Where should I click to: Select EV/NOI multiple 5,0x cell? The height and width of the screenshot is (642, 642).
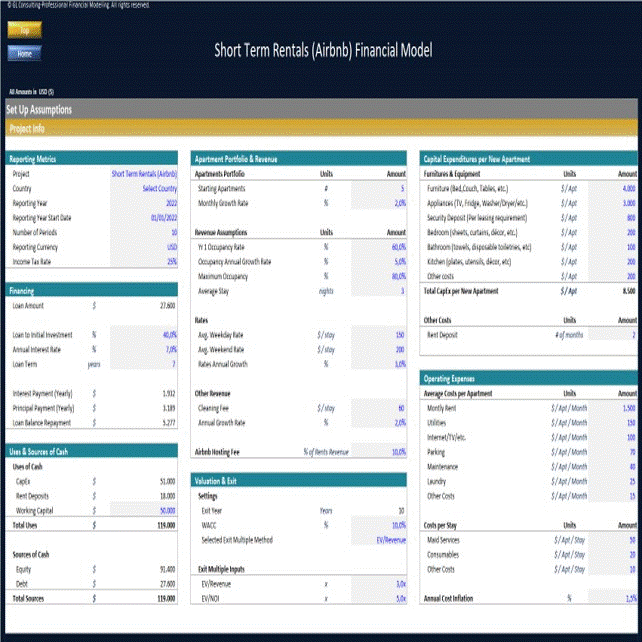379,599
